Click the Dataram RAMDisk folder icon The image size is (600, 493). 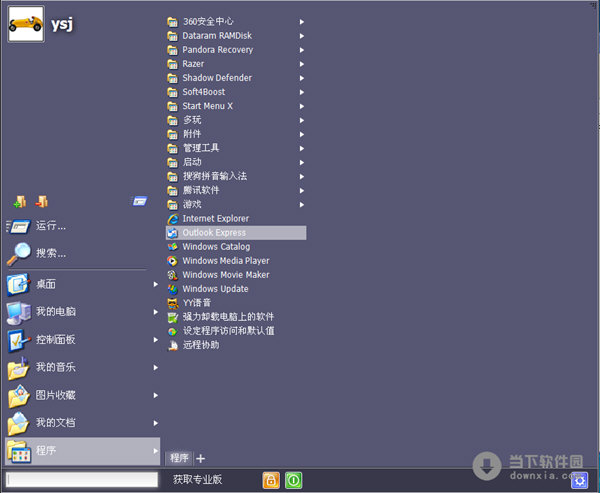[x=173, y=36]
